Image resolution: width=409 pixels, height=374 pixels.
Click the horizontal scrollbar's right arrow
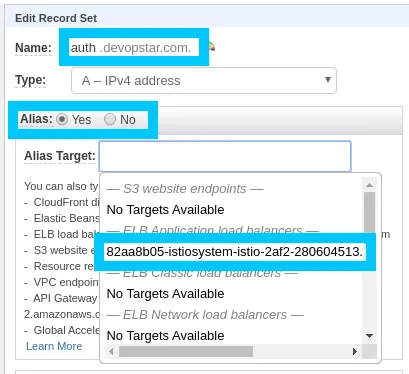pos(355,351)
